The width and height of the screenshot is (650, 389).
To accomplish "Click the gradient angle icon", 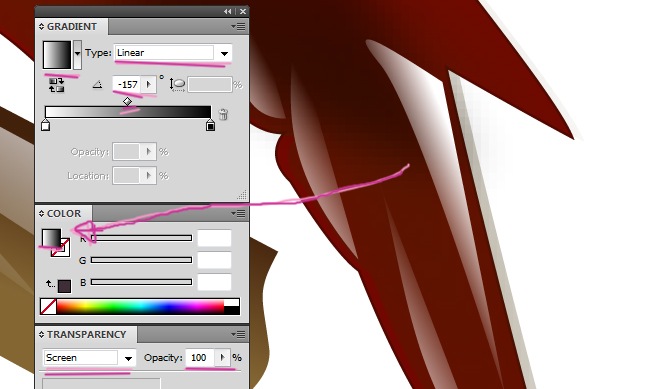I will click(x=97, y=85).
